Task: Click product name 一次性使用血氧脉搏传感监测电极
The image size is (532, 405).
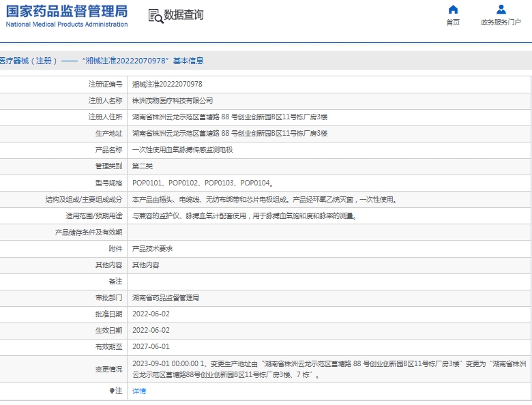Action: [182, 150]
